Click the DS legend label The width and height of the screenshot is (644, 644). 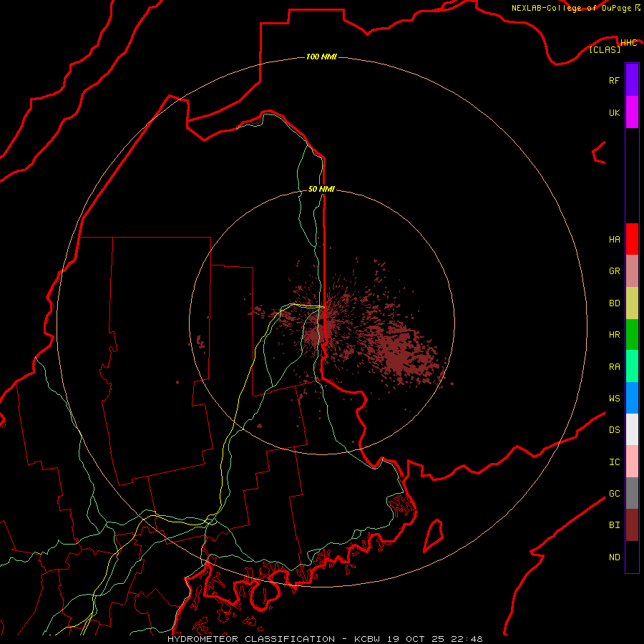[614, 430]
